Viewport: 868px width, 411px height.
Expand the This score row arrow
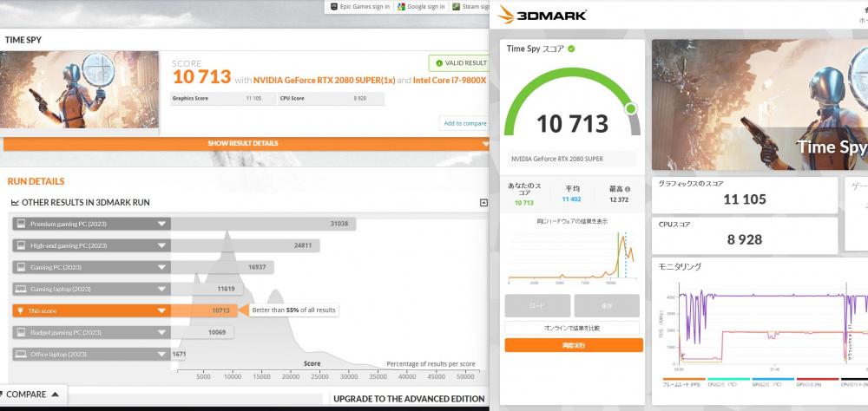click(161, 311)
